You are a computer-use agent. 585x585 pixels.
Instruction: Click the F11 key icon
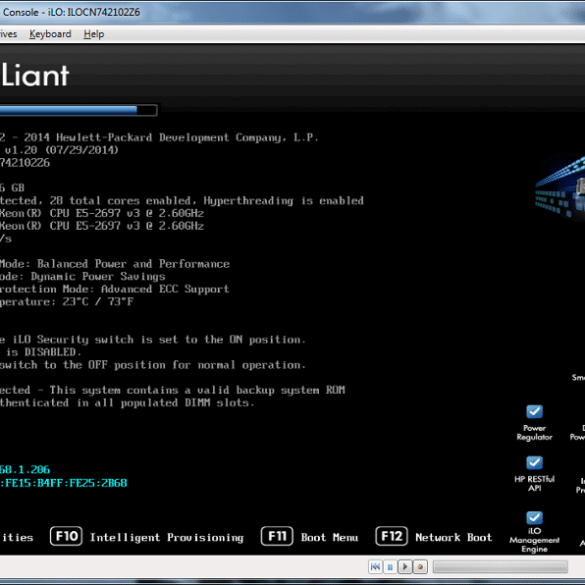pos(277,536)
